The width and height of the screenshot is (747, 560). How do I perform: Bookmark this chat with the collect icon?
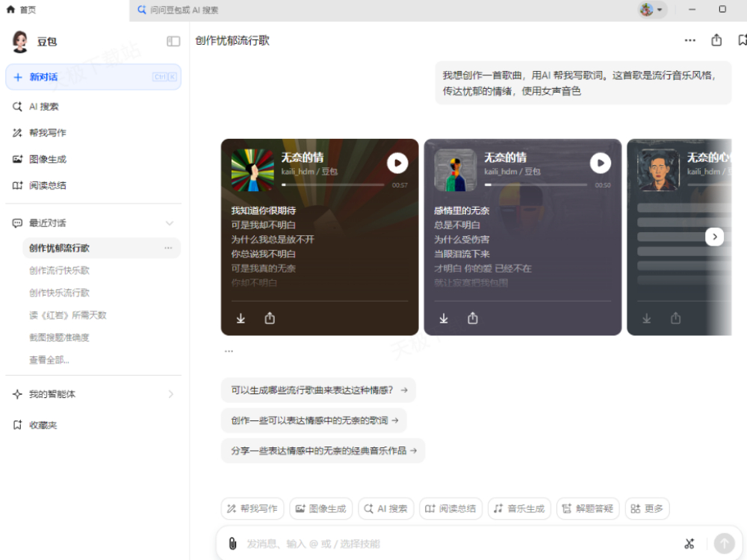tap(742, 40)
